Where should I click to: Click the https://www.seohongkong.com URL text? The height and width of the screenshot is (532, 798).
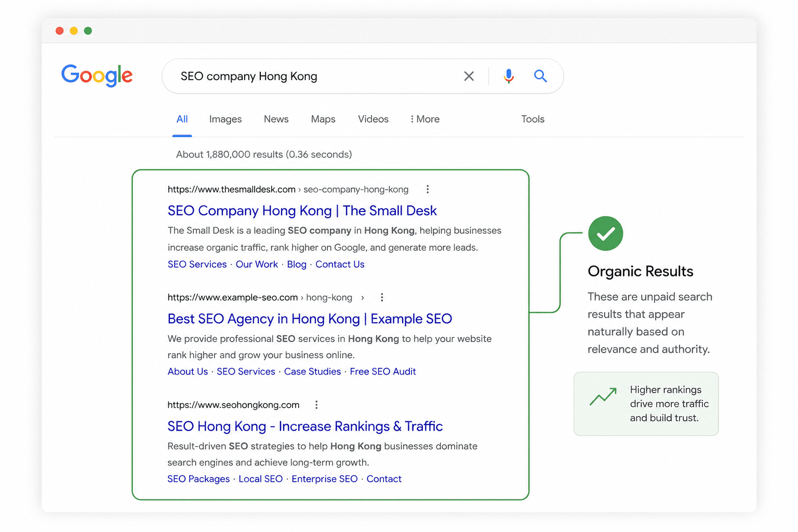click(x=233, y=405)
